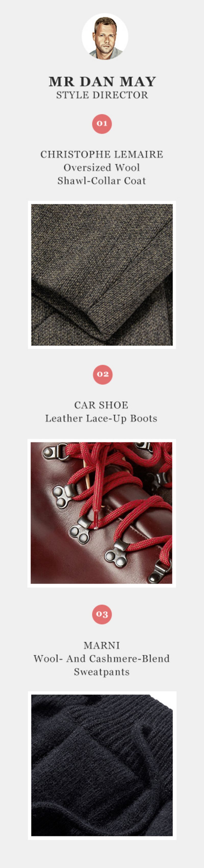
Task: Open the MR DAN MAY heading
Action: [102, 82]
